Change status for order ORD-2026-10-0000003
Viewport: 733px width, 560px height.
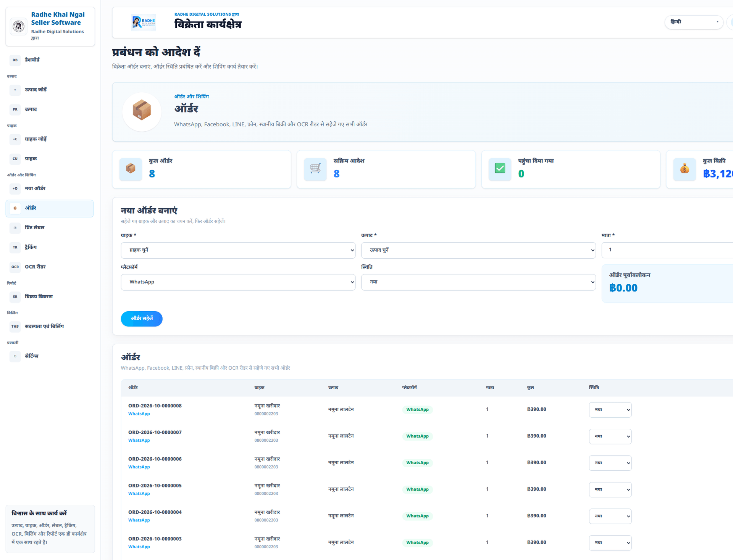click(610, 543)
